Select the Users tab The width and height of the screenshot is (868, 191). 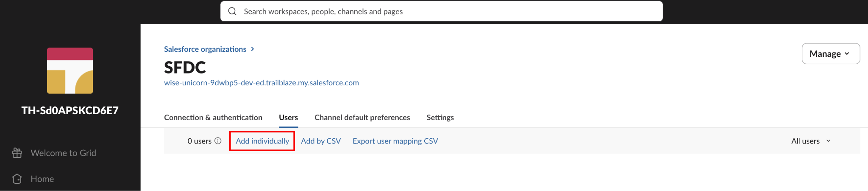point(288,118)
